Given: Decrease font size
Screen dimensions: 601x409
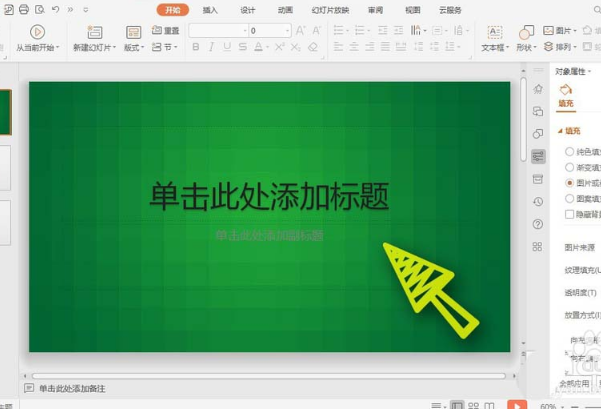Looking at the screenshot, I should click(x=316, y=30).
